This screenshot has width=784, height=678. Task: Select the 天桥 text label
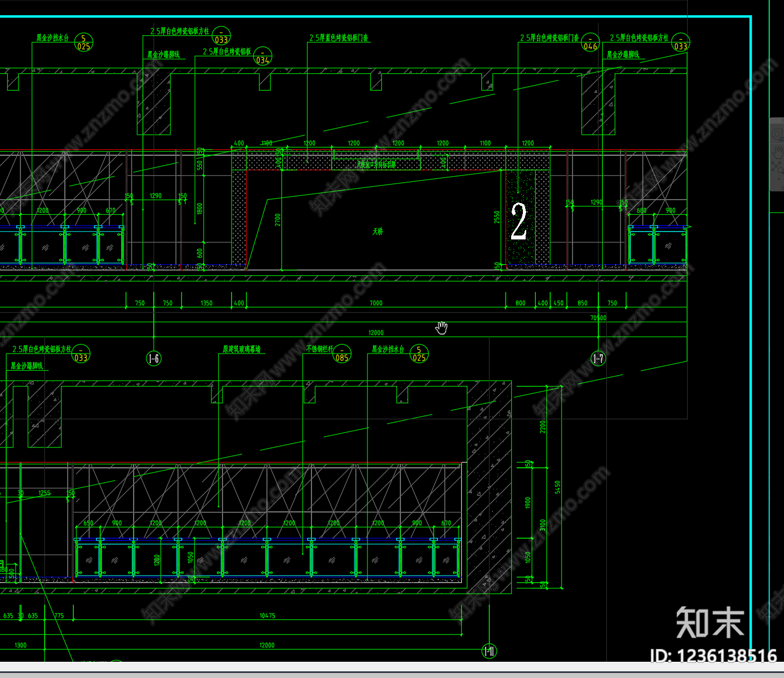378,231
